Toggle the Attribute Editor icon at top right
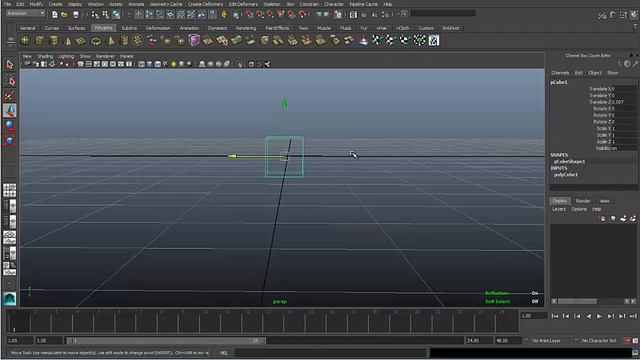Viewport: 640px width, 360px height. point(613,15)
